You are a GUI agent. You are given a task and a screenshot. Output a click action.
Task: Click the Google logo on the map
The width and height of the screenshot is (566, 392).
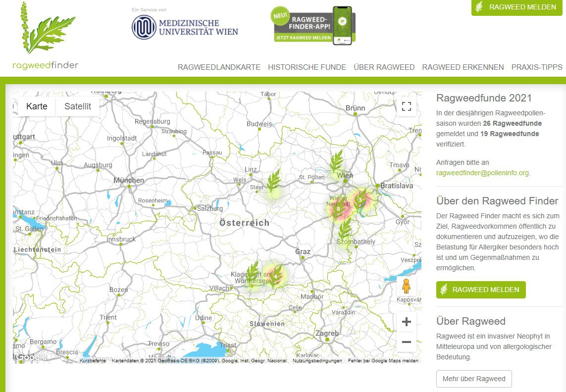point(31,357)
